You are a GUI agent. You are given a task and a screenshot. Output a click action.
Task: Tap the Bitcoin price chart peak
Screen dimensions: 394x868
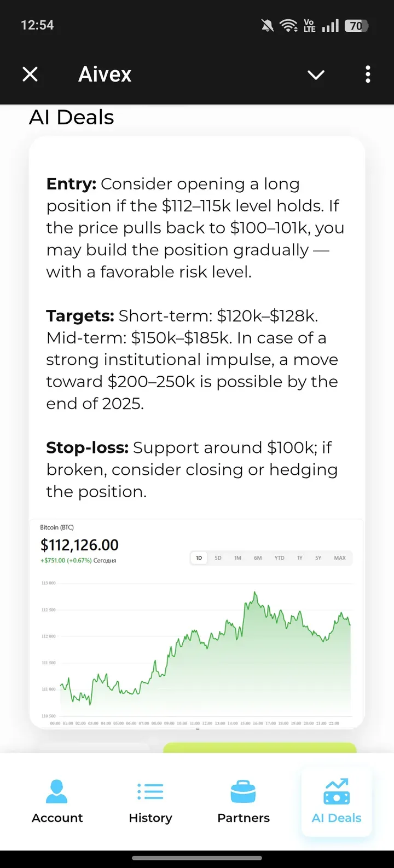255,593
